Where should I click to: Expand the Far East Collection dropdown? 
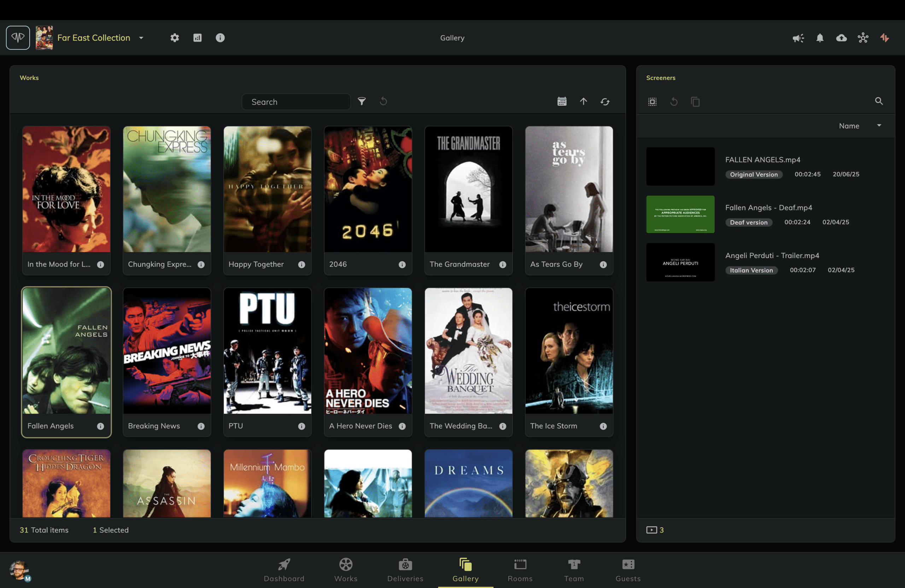[141, 37]
